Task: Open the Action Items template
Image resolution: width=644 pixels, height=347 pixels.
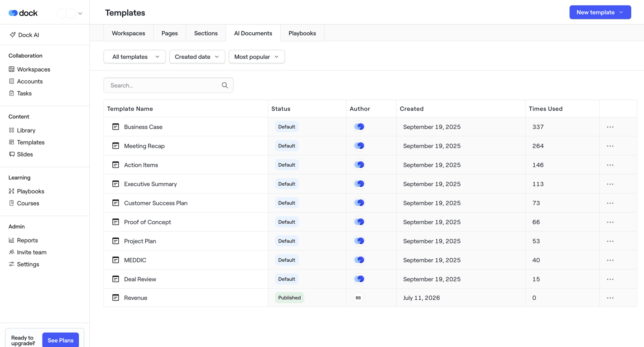Action: pyautogui.click(x=141, y=165)
